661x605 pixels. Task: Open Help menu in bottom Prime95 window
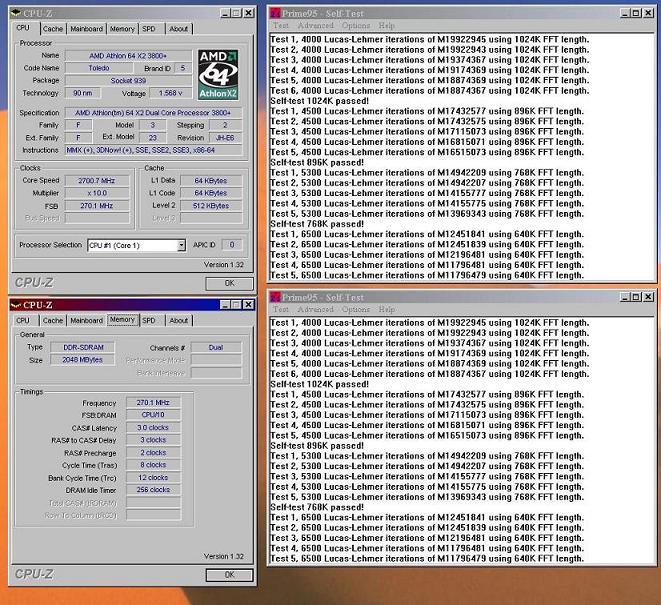point(387,309)
